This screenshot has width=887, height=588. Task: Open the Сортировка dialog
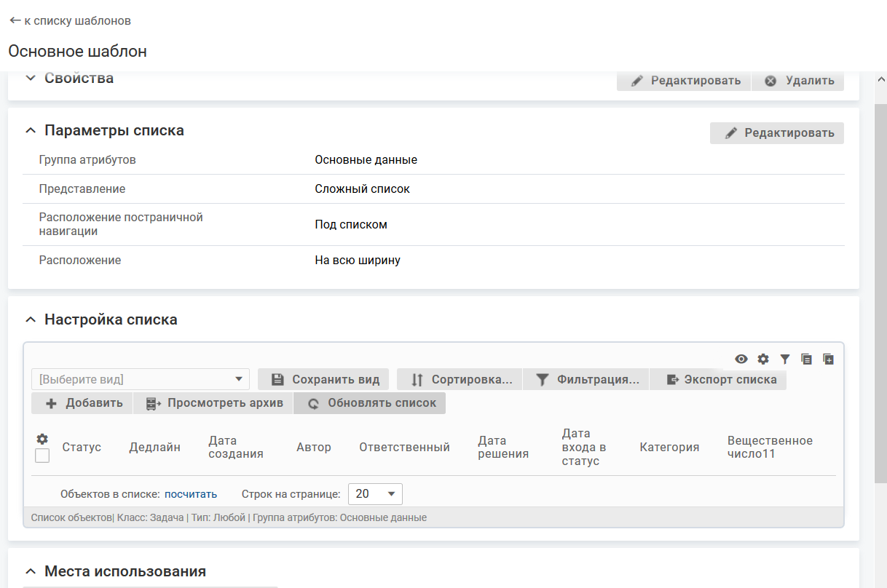click(x=459, y=380)
